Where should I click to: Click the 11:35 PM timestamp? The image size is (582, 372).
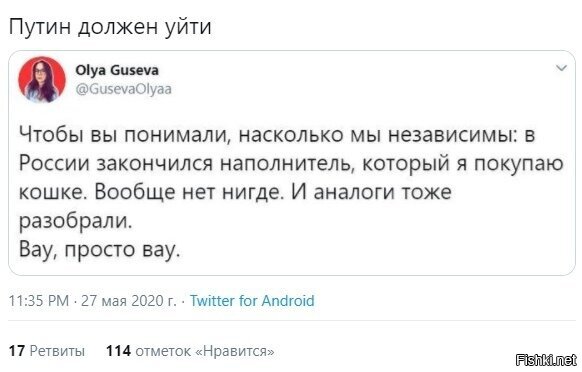pos(39,300)
